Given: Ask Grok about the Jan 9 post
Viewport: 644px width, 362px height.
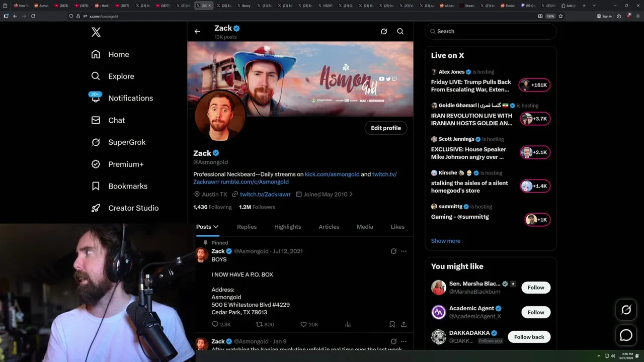Looking at the screenshot, I should point(393,341).
